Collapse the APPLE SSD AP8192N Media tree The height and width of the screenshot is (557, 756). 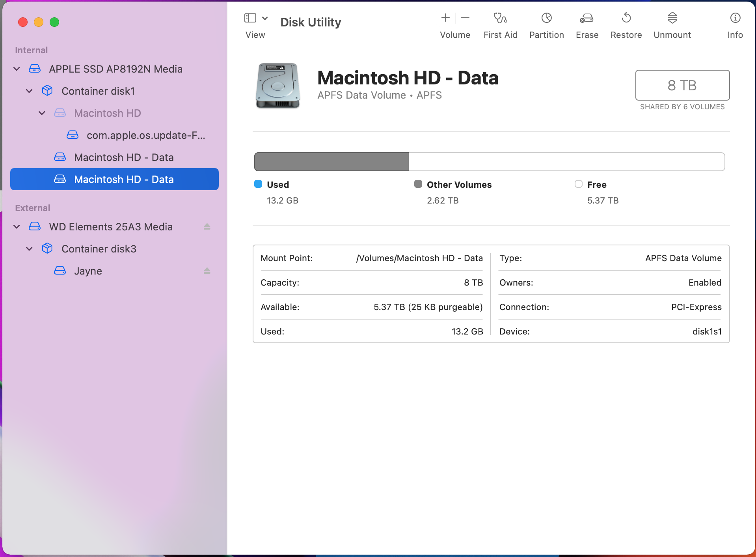[17, 69]
